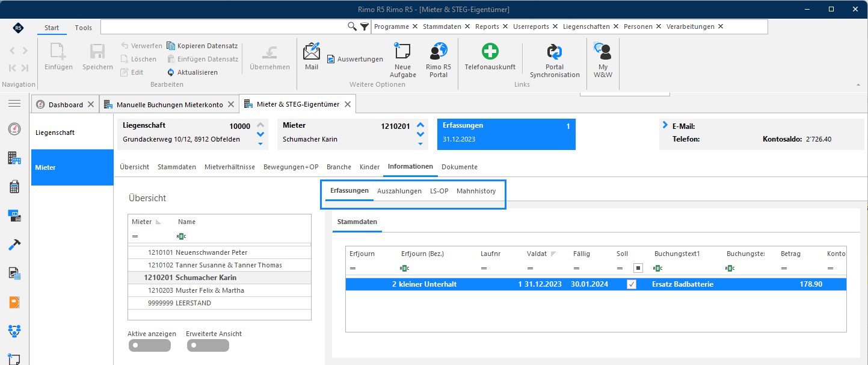868x365 pixels.
Task: Select the Muster Felix & Martha row
Action: click(x=220, y=290)
